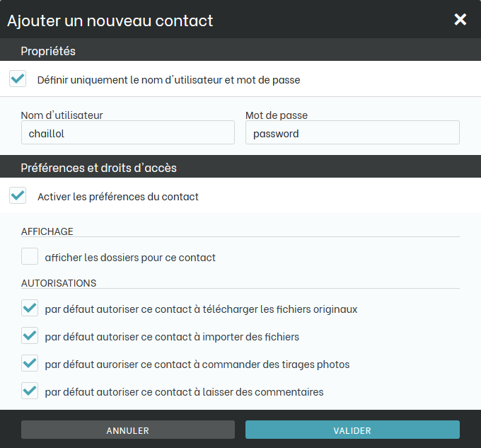481x448 pixels.
Task: Untick commander des tirages photos checkbox
Action: [30, 364]
